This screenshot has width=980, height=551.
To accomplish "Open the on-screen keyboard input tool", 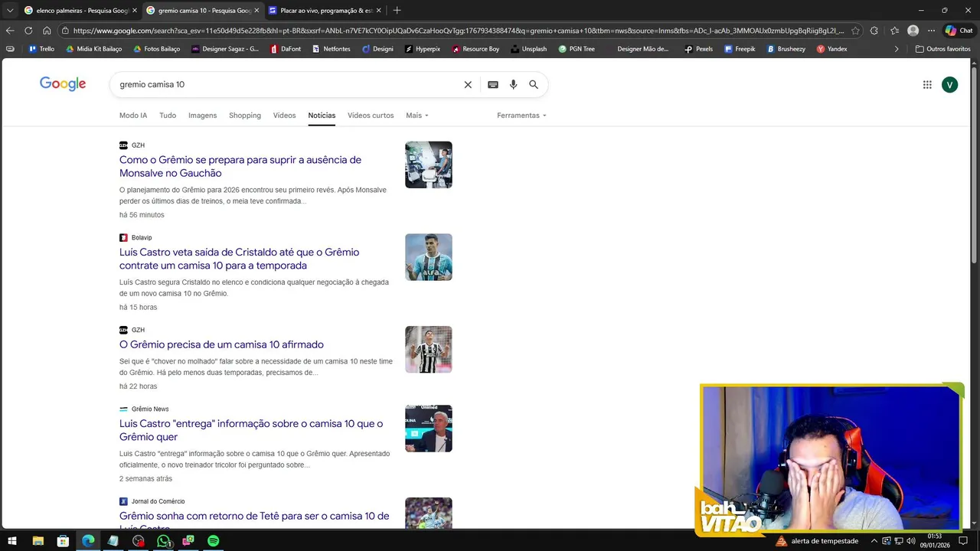I will 493,85.
